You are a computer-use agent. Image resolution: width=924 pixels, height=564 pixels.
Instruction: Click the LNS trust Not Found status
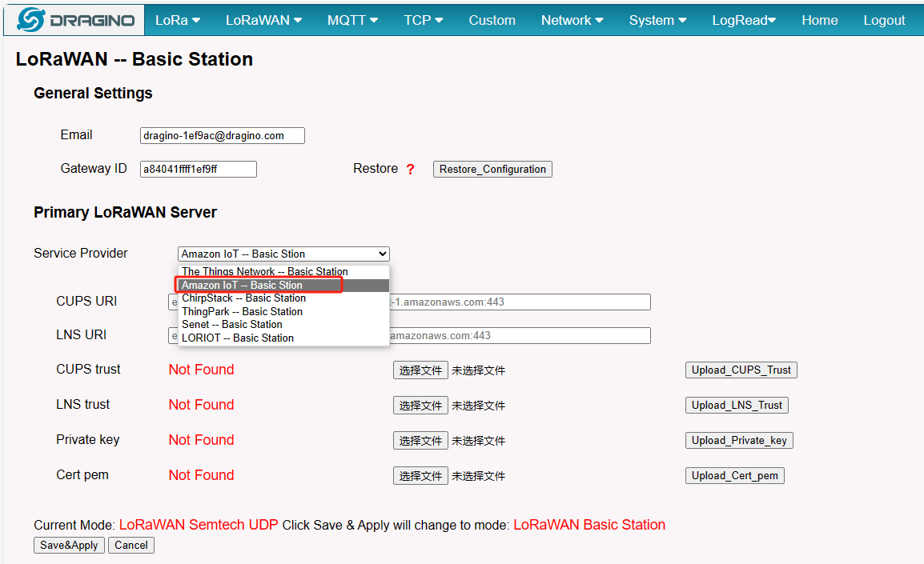coord(202,405)
